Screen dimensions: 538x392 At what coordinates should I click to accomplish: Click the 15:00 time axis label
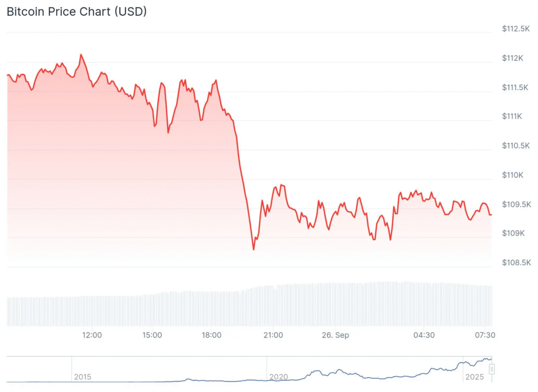click(152, 335)
